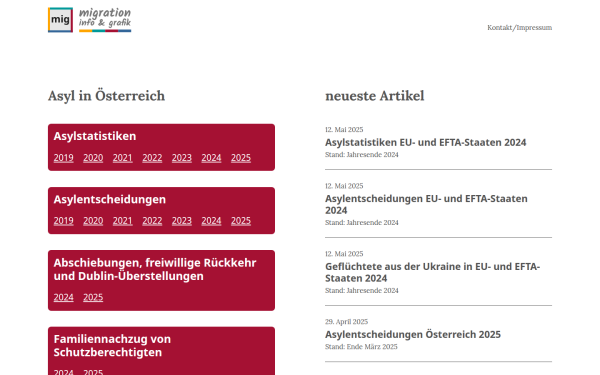Image resolution: width=600 pixels, height=375 pixels.
Task: Open Asylentscheidungen for 2025
Action: pyautogui.click(x=241, y=221)
